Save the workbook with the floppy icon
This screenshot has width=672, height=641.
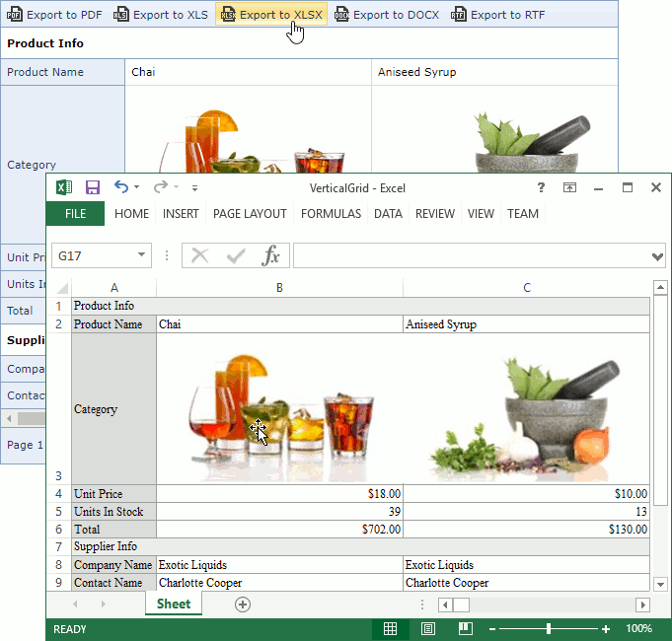coord(93,187)
